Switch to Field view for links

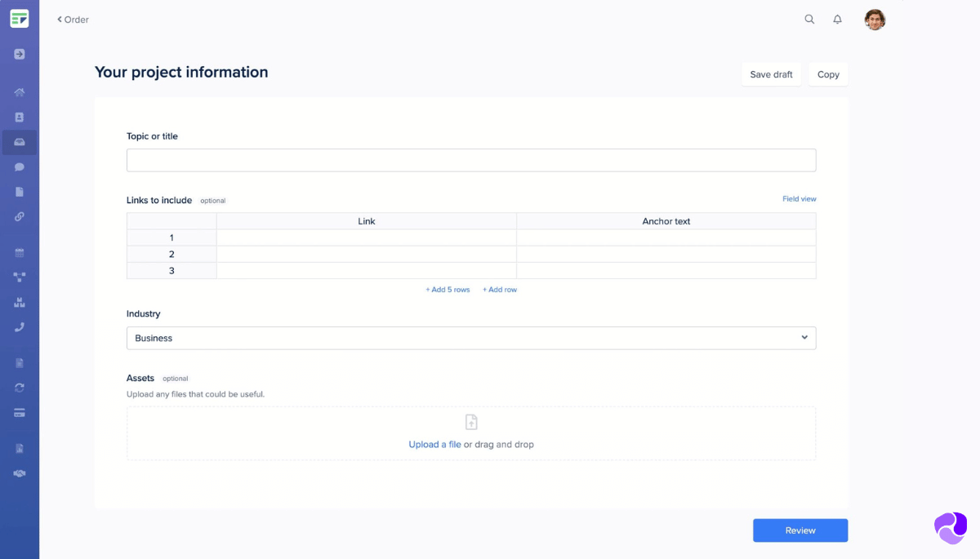pos(799,198)
